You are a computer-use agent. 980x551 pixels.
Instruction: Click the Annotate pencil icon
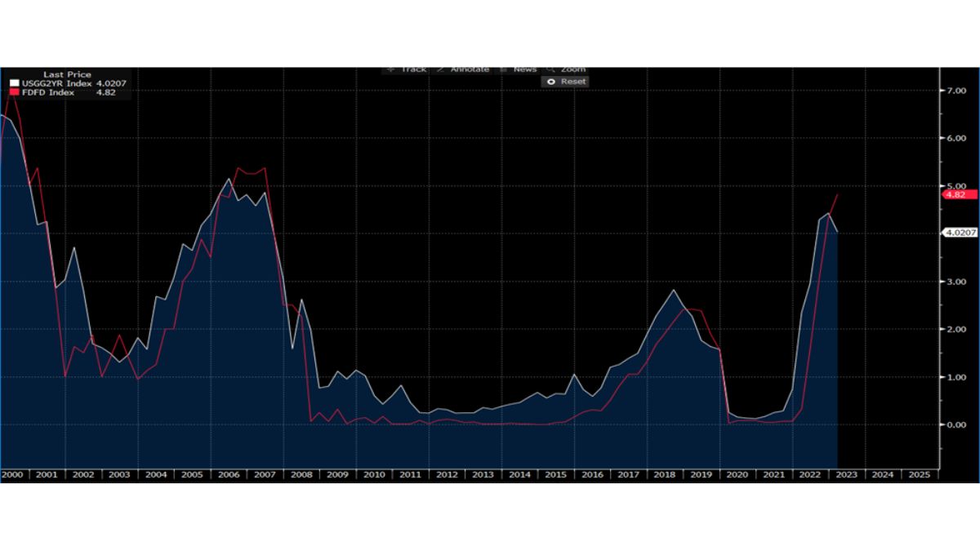pyautogui.click(x=440, y=69)
